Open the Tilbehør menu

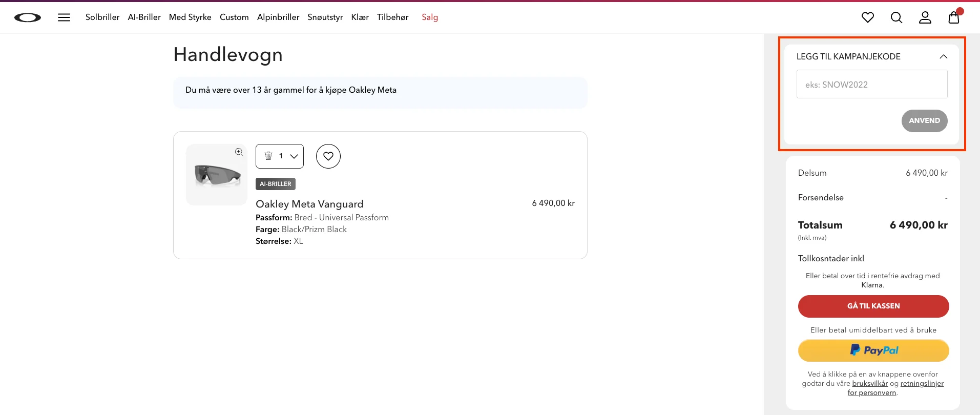tap(393, 17)
